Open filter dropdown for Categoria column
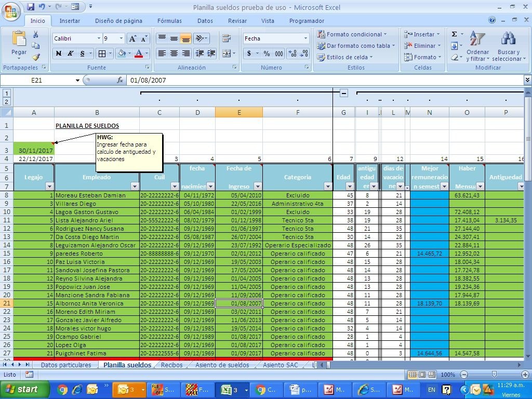This screenshot has height=399, width=532. coord(328,187)
